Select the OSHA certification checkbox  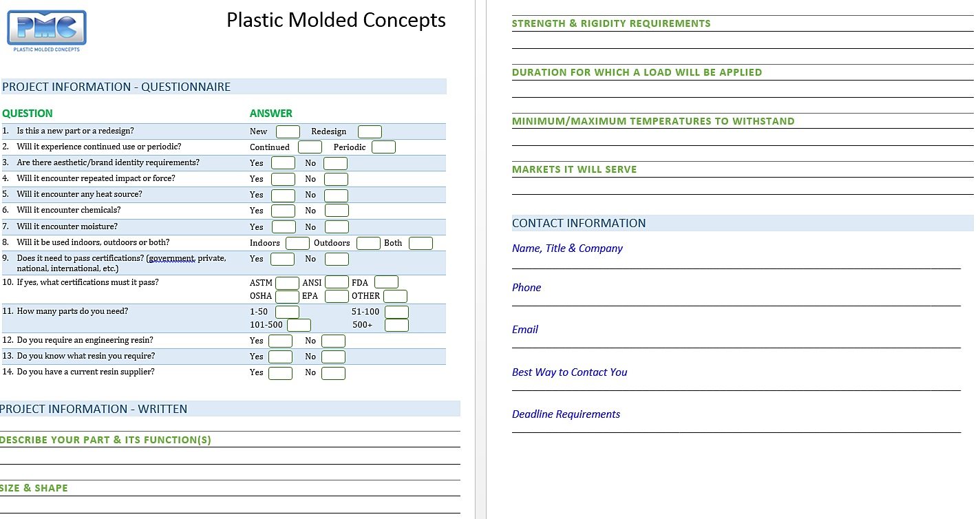287,296
